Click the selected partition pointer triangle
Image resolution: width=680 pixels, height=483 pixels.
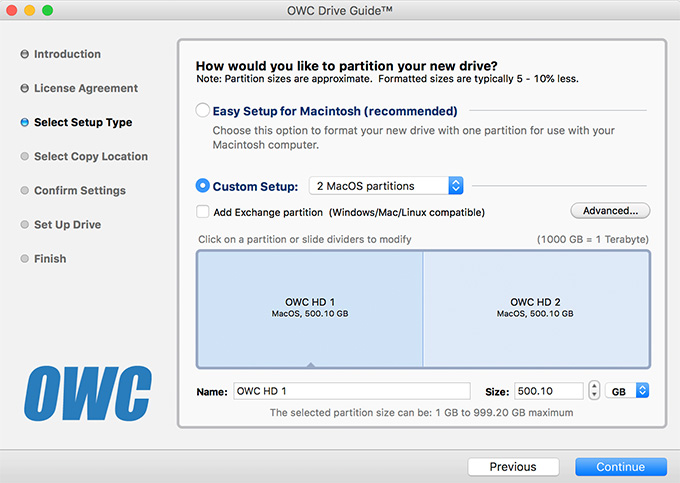click(x=311, y=365)
